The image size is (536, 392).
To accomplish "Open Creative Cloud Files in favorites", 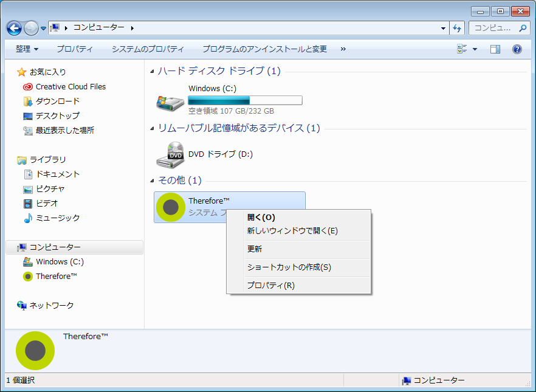I will click(x=70, y=87).
